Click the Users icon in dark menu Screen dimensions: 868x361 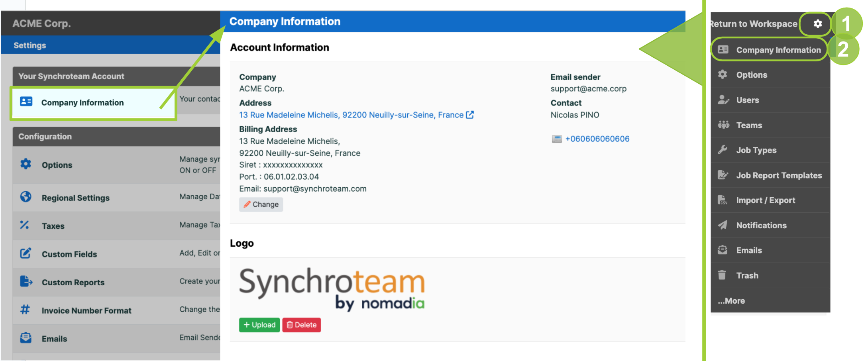tap(723, 100)
